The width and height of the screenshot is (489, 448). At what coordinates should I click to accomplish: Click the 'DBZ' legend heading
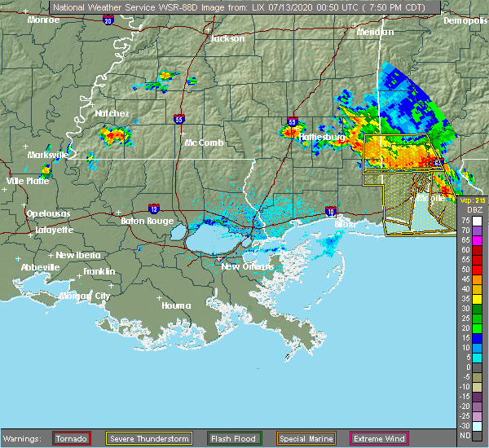tap(475, 210)
